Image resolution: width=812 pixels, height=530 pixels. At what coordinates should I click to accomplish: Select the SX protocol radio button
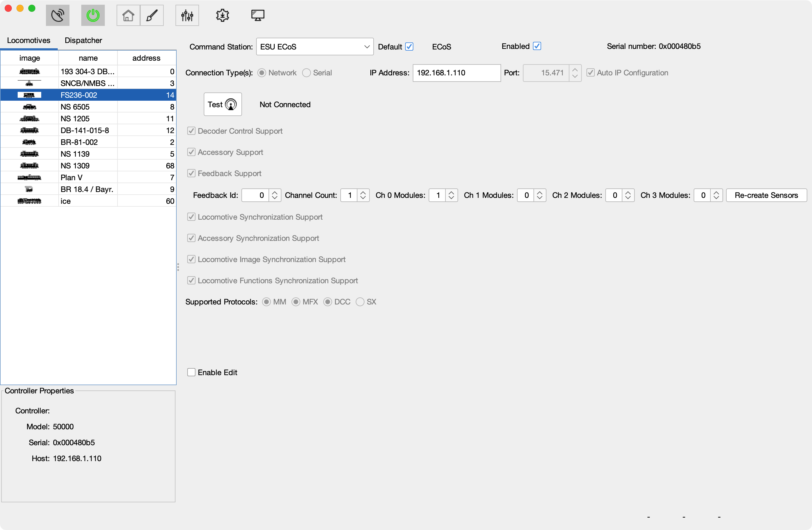pos(360,302)
